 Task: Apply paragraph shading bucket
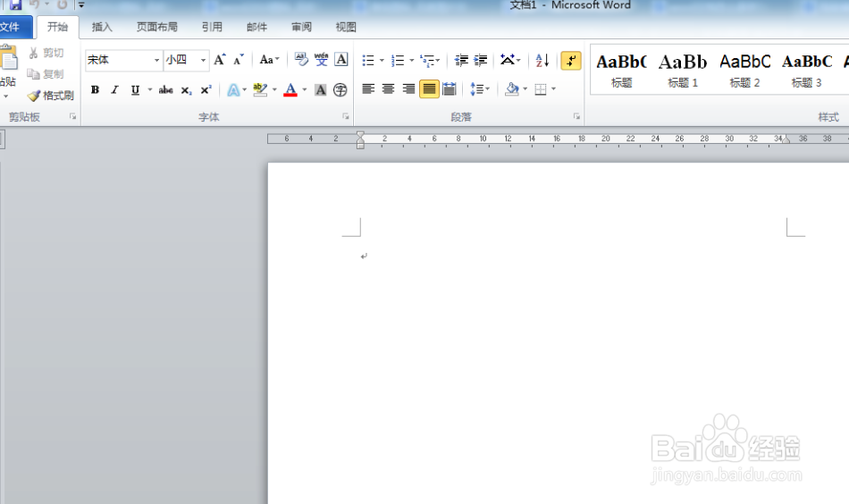(x=512, y=88)
